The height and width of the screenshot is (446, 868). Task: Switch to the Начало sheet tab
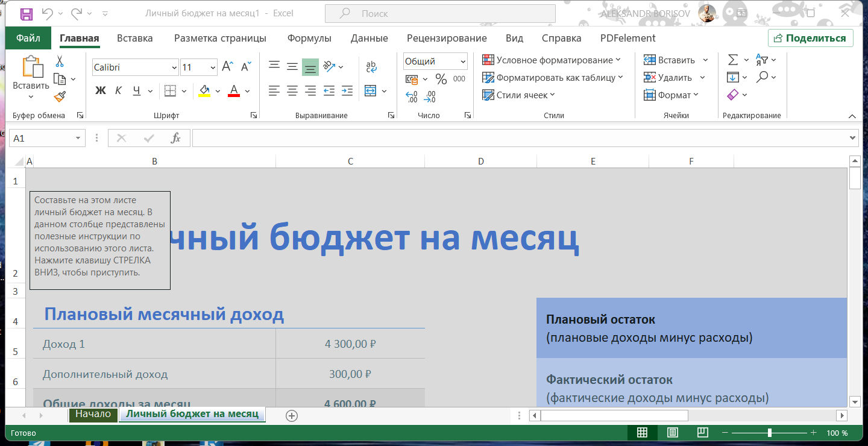click(x=93, y=414)
